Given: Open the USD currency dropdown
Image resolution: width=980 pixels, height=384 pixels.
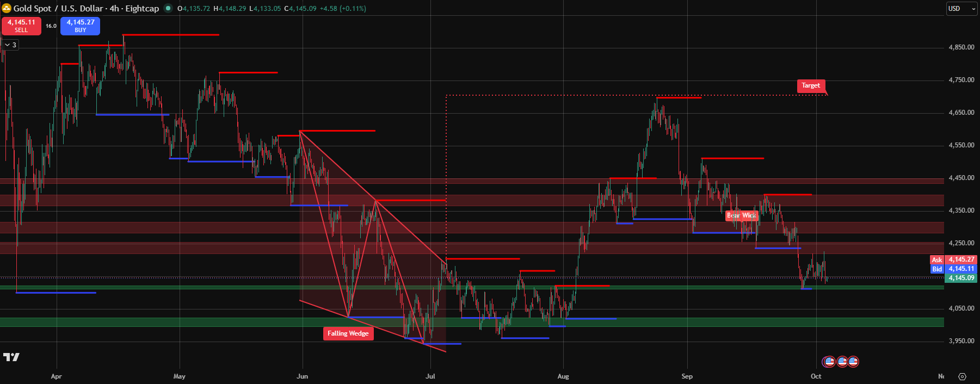Looking at the screenshot, I should [x=962, y=9].
